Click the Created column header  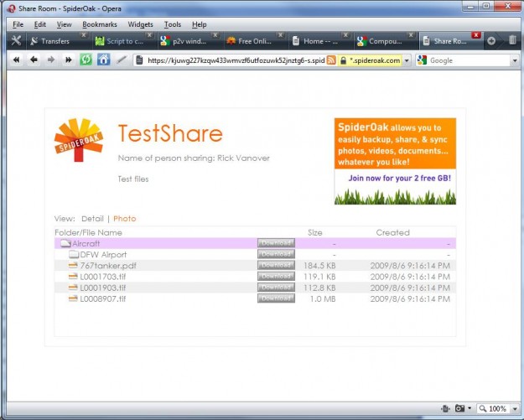[x=392, y=232]
